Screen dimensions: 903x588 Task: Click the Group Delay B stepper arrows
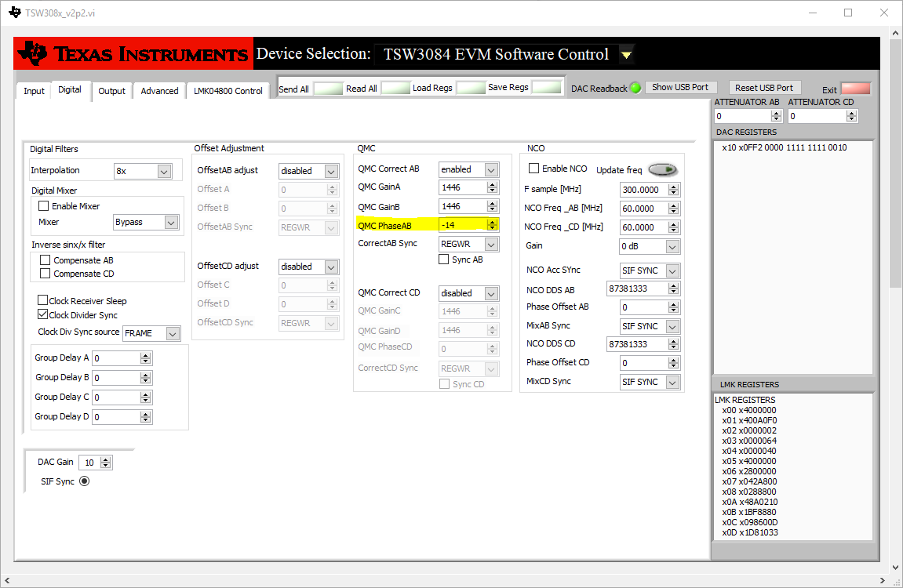(x=146, y=378)
